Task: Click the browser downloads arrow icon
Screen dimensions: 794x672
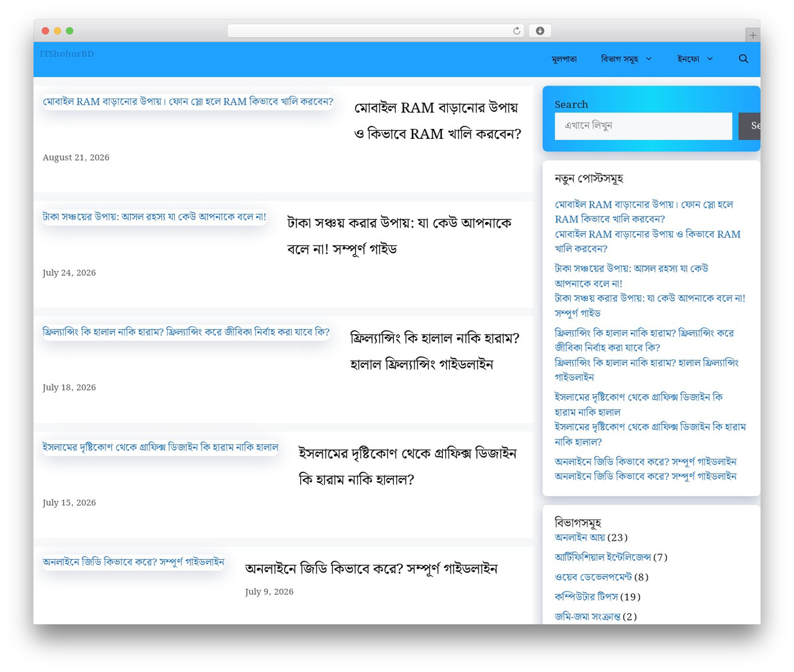Action: pos(540,31)
